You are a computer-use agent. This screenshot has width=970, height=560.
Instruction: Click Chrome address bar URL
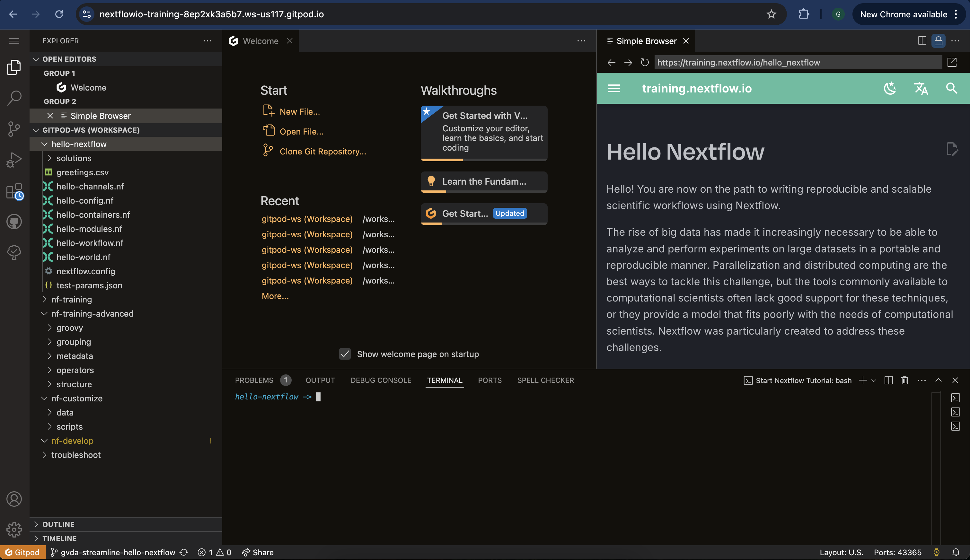(212, 14)
